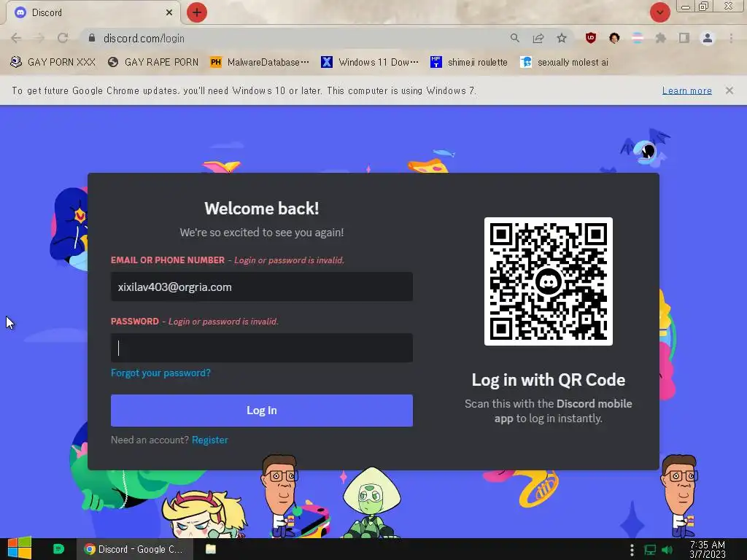Click Forgot your password link
This screenshot has height=560, width=747.
[160, 373]
